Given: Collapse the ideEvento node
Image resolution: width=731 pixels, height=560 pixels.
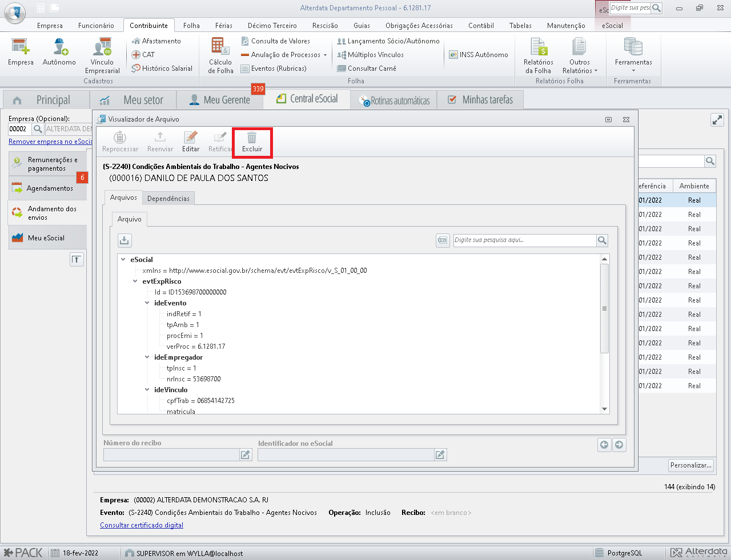Looking at the screenshot, I should tap(147, 303).
